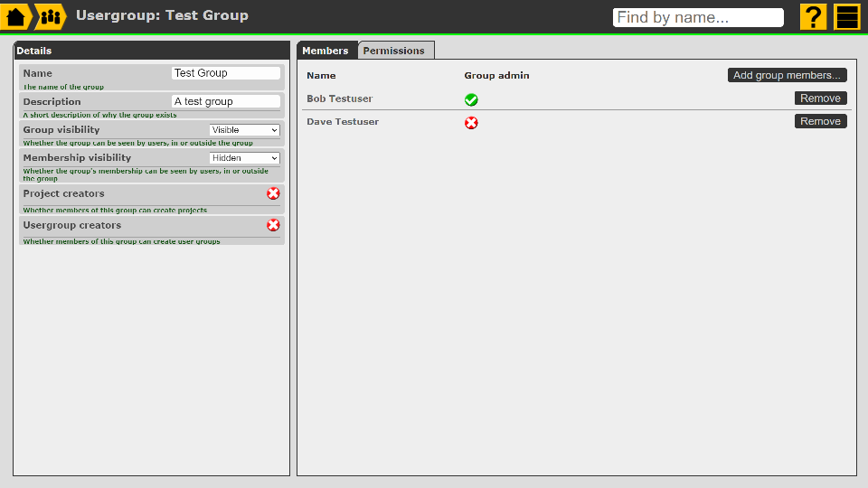Switch to the Permissions tab
The height and width of the screenshot is (488, 868).
pyautogui.click(x=393, y=51)
